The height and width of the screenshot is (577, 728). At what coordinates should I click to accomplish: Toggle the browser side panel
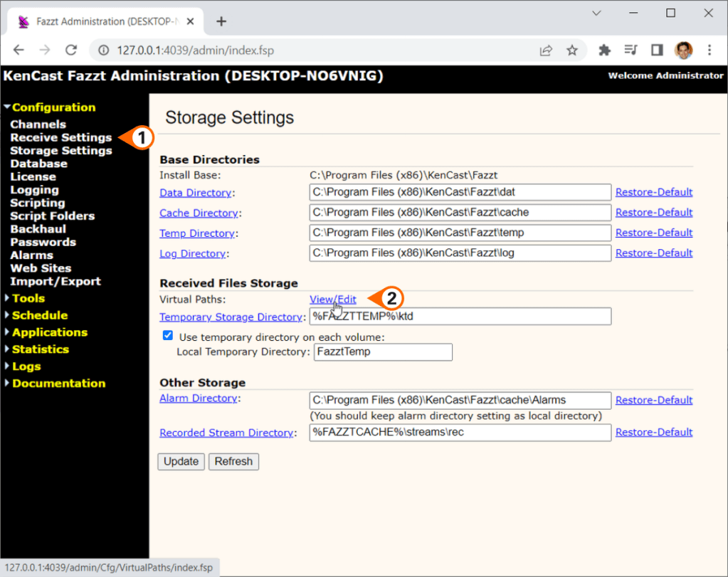657,50
